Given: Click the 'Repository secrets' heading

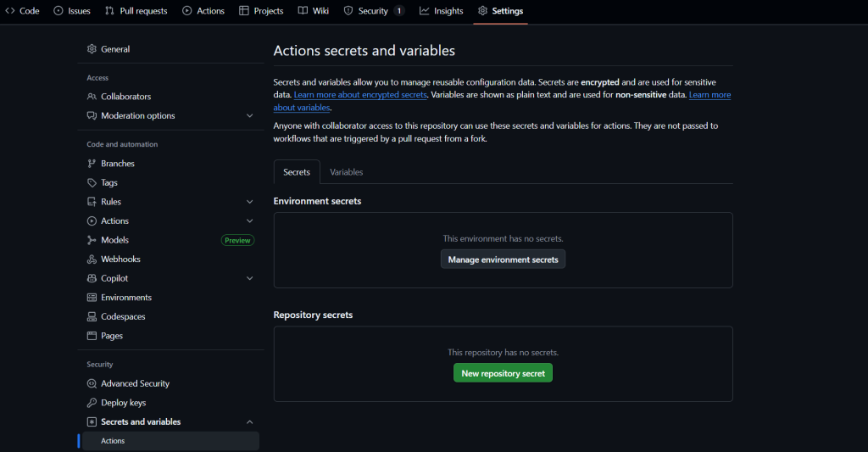Looking at the screenshot, I should pos(313,315).
